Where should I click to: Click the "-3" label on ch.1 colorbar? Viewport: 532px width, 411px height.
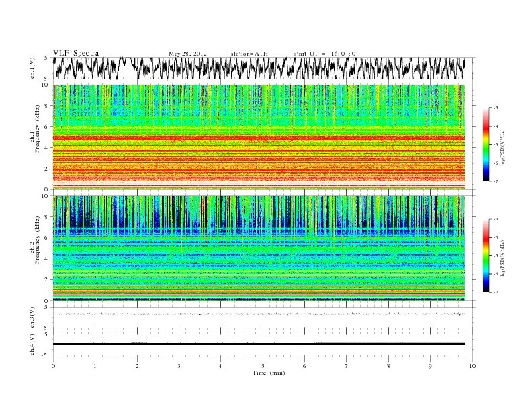tap(495, 108)
